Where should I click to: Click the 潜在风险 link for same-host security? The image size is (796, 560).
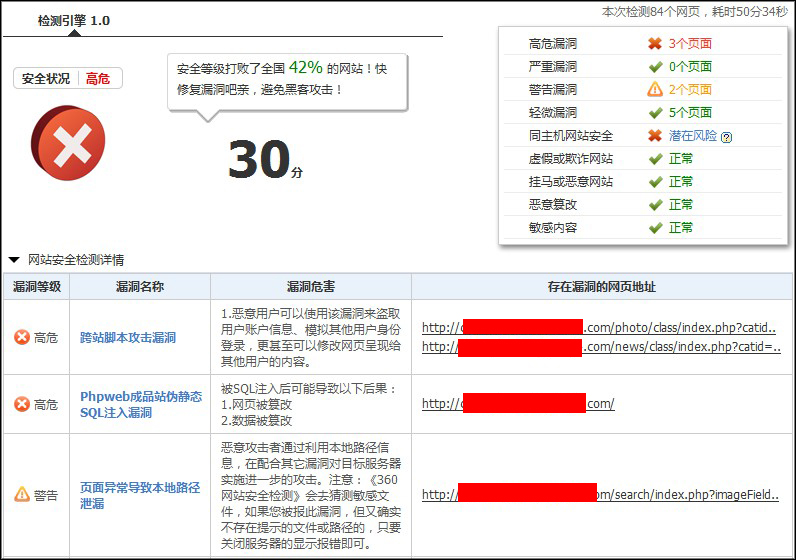692,136
